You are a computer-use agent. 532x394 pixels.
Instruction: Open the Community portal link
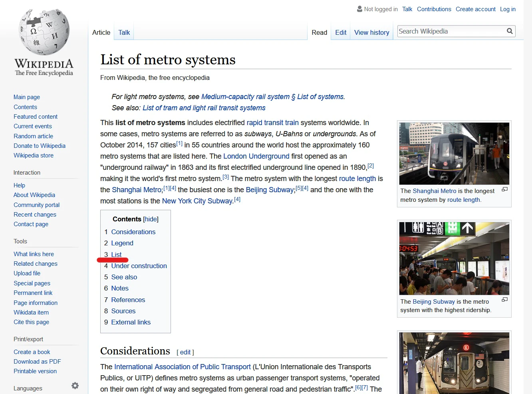(x=36, y=205)
